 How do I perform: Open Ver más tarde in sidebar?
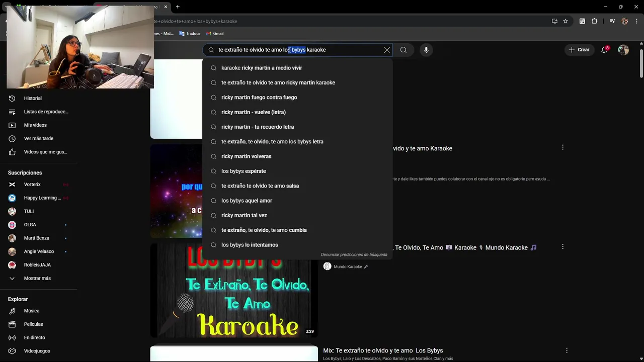(x=38, y=138)
